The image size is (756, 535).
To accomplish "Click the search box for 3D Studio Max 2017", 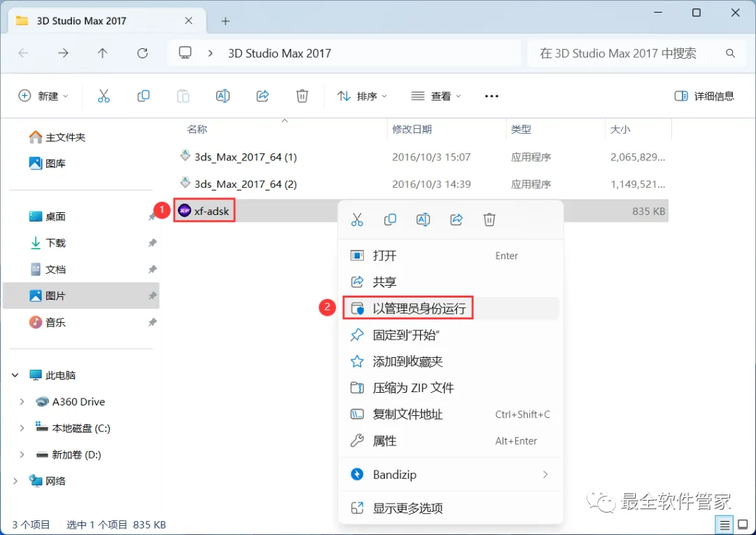I will click(x=636, y=53).
